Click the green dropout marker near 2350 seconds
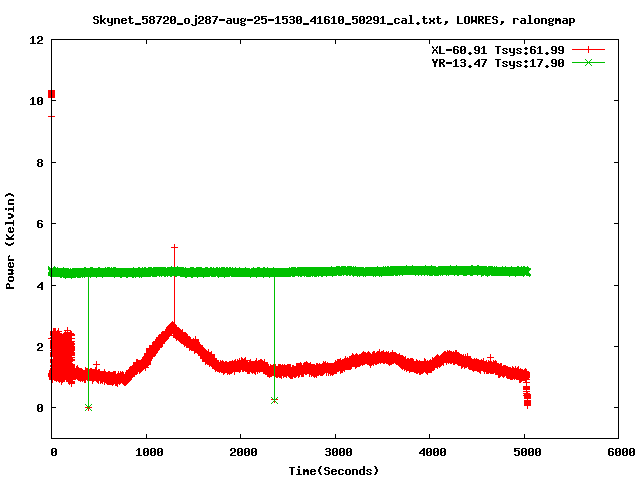 274,400
